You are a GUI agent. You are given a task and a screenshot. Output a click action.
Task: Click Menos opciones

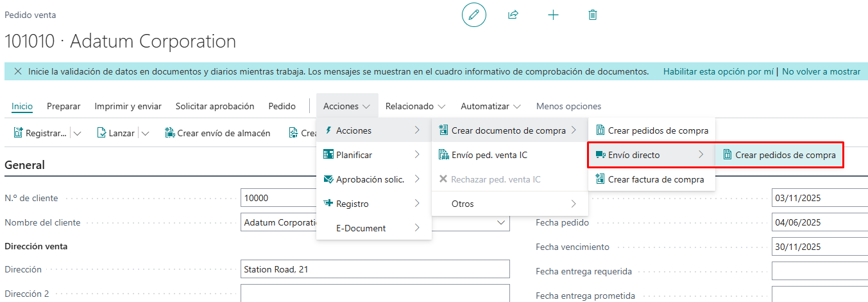tap(568, 106)
